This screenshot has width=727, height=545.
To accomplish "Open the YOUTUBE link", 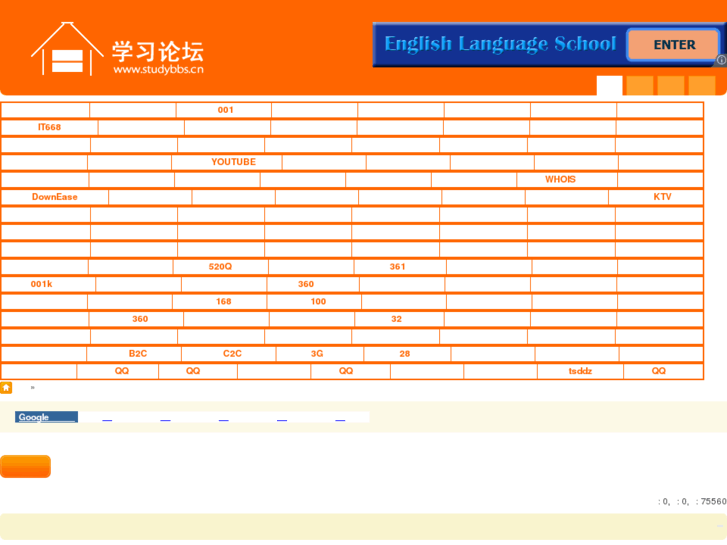I will pyautogui.click(x=233, y=162).
